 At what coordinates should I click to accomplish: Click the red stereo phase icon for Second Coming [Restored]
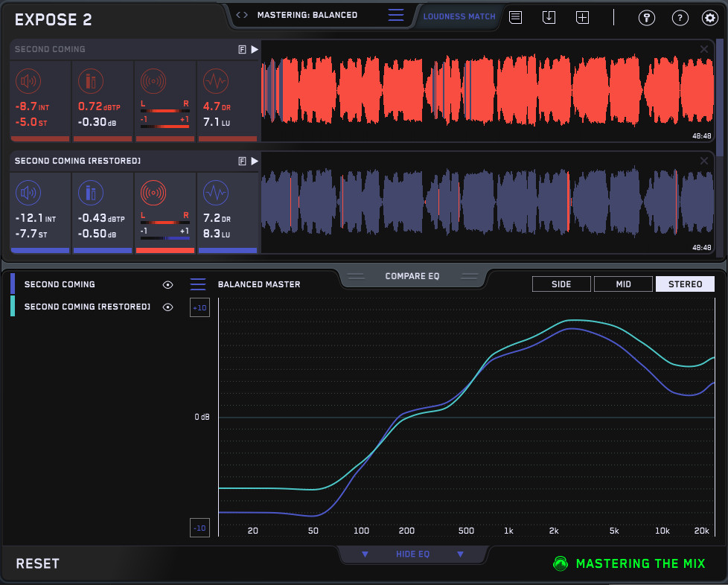153,194
